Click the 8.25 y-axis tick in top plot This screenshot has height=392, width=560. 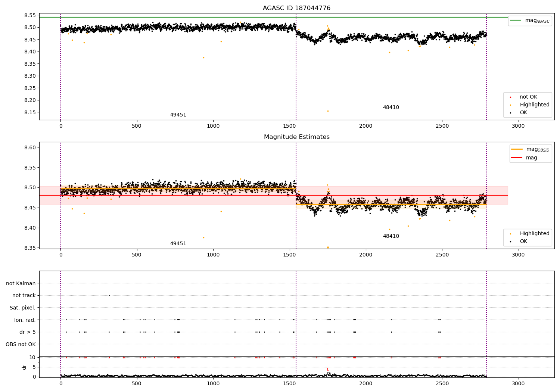pyautogui.click(x=30, y=88)
